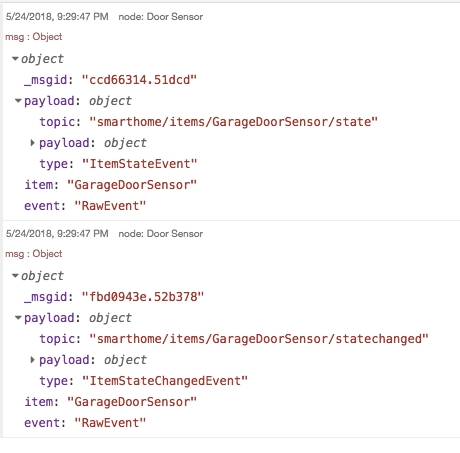Collapse the first message's outer payload object
This screenshot has width=460, height=453.
[x=18, y=101]
